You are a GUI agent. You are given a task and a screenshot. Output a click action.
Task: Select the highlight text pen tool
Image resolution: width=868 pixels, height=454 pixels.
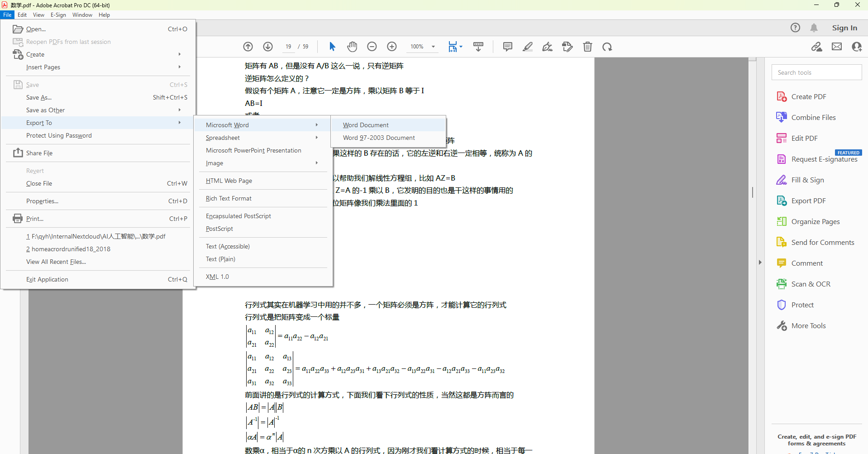[x=528, y=47]
